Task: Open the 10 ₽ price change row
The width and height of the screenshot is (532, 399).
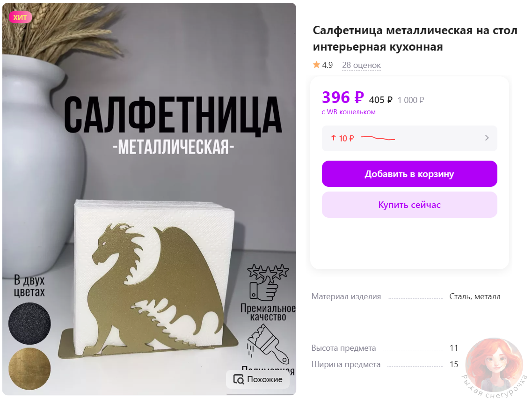Action: pyautogui.click(x=409, y=138)
